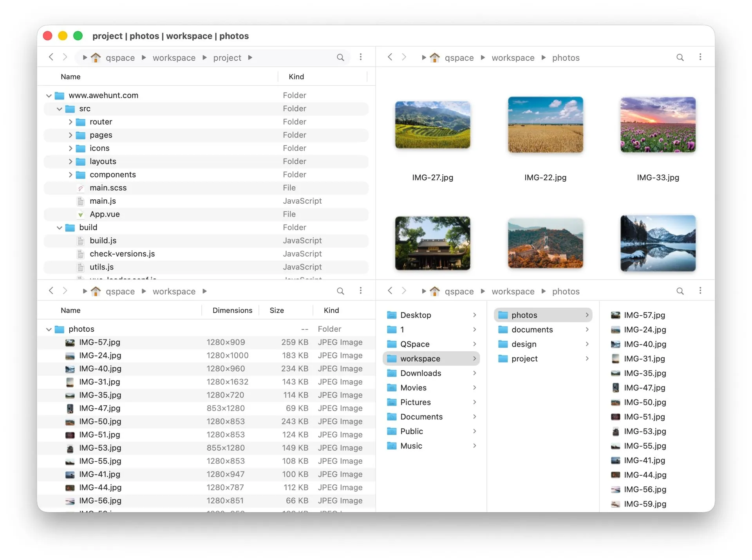The image size is (752, 560).
Task: Navigate back using the arrow in the photos pane
Action: click(390, 57)
